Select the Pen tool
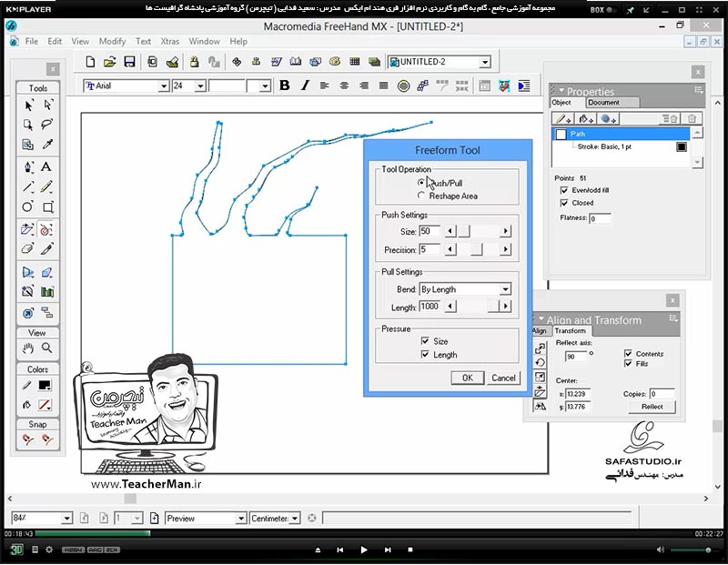Screen dimensions: 728x565 pyautogui.click(x=28, y=166)
